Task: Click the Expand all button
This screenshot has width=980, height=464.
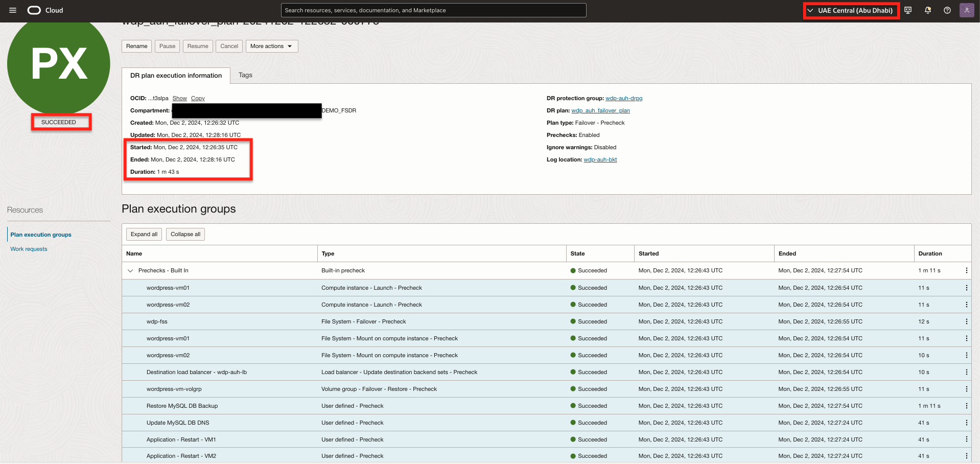Action: (x=144, y=234)
